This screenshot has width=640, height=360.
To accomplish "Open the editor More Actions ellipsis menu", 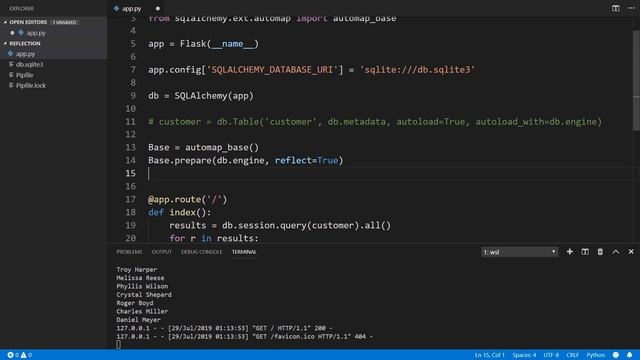I will 631,8.
